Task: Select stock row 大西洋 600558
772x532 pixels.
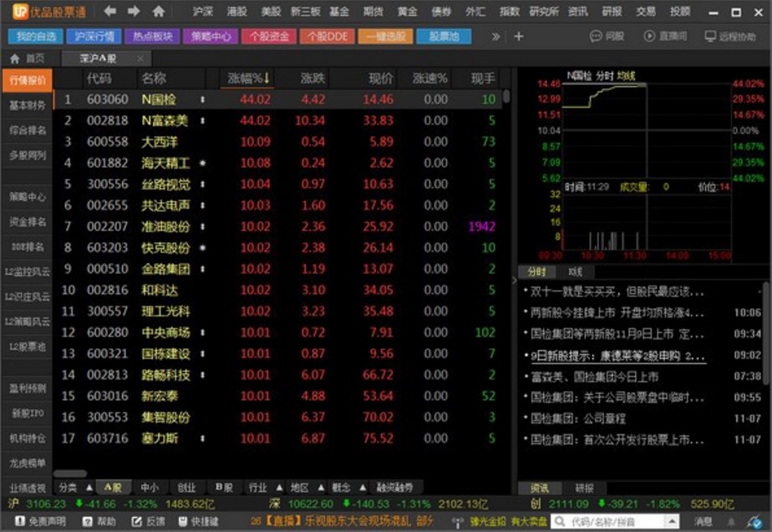Action: 278,142
